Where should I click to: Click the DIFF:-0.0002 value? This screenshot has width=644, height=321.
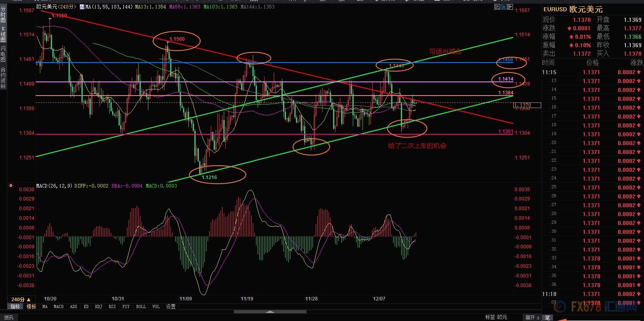click(92, 186)
